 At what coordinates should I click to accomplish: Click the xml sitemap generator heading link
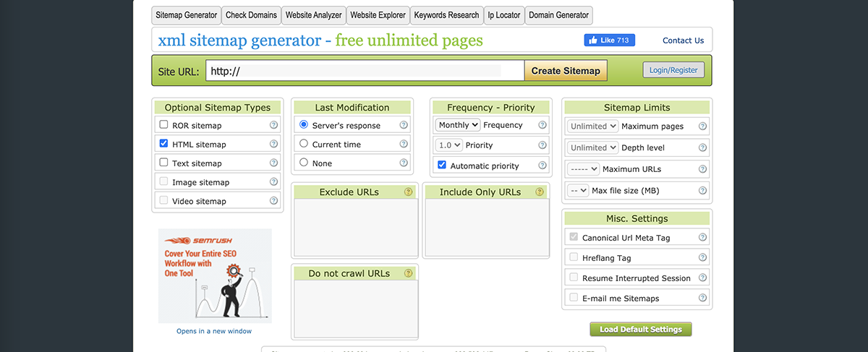(x=320, y=40)
